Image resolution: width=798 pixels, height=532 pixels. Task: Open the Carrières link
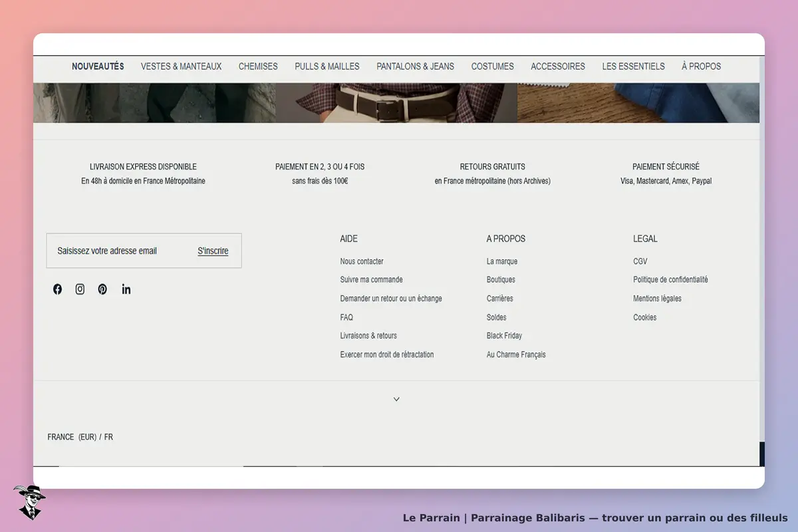(500, 299)
